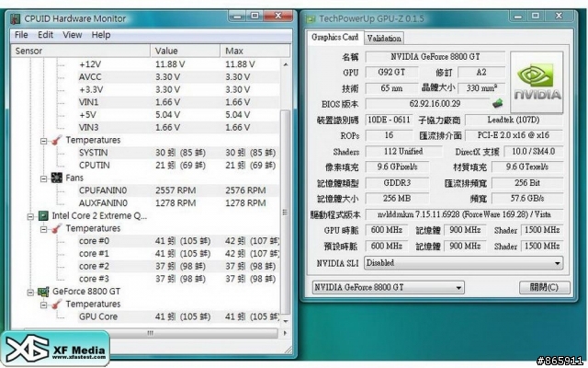Click the close (關閉) button in GPU-Z
The width and height of the screenshot is (588, 368).
(x=544, y=288)
